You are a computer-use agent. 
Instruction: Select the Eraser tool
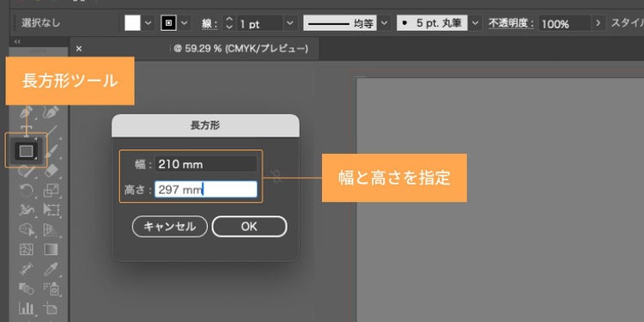(x=52, y=170)
